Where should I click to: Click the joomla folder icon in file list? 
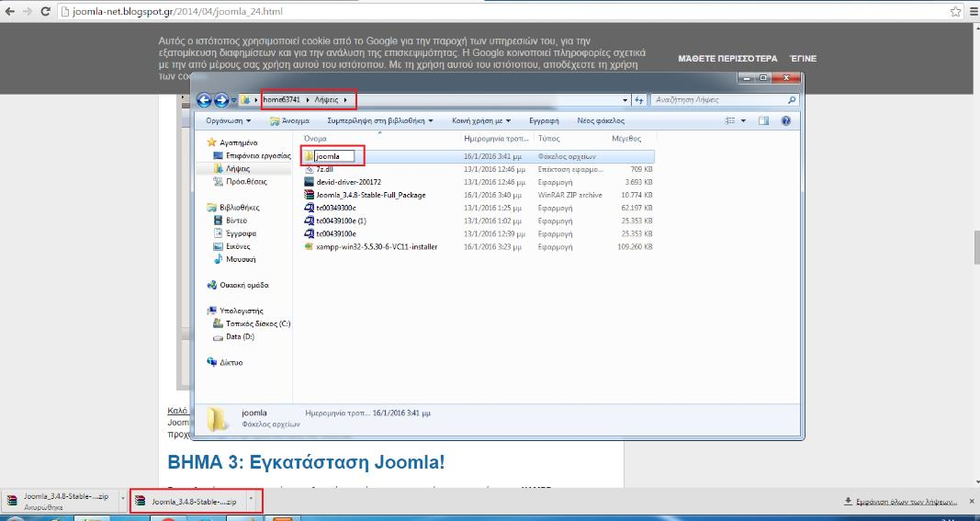309,156
